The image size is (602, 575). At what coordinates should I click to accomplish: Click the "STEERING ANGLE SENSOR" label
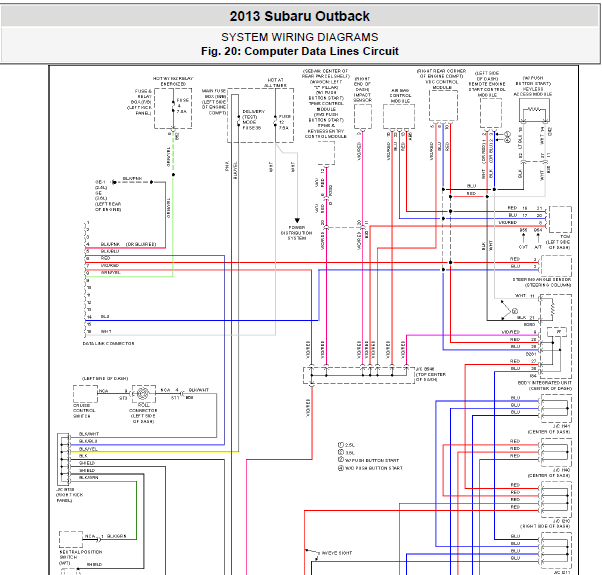point(542,279)
